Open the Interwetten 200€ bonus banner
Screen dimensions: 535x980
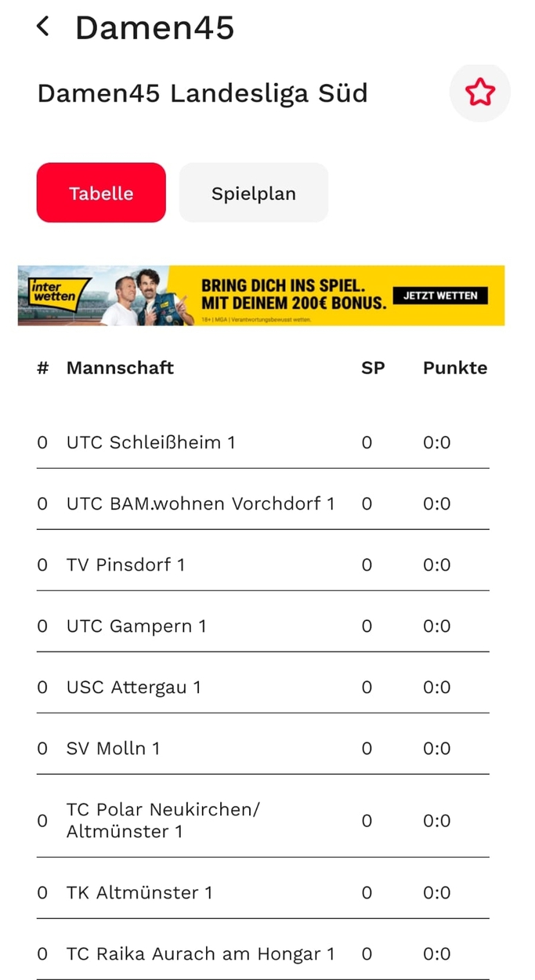point(293,293)
